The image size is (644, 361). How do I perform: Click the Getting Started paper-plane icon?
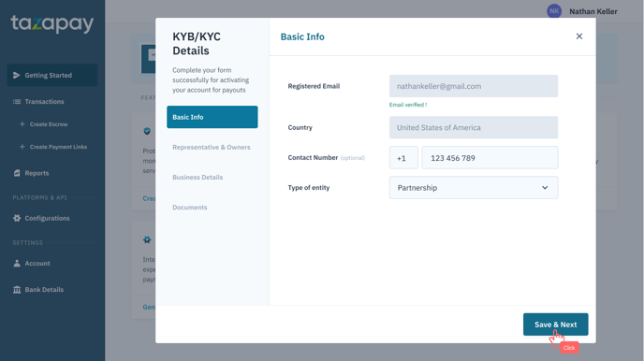17,75
